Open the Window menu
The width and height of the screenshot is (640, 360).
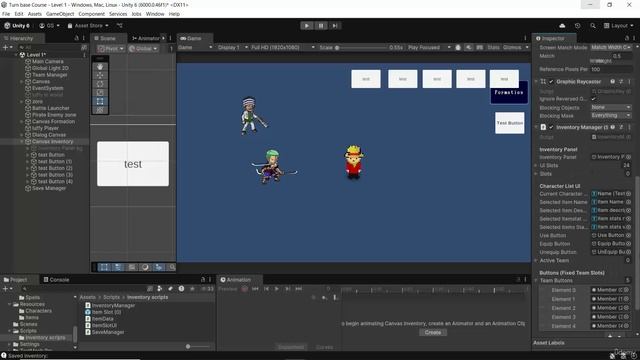point(155,14)
